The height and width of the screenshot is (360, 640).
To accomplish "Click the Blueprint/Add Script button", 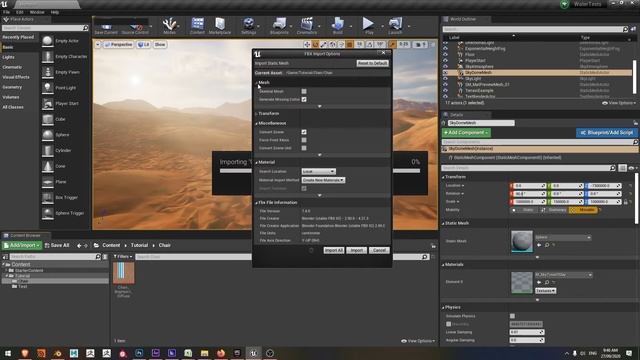I will 607,133.
